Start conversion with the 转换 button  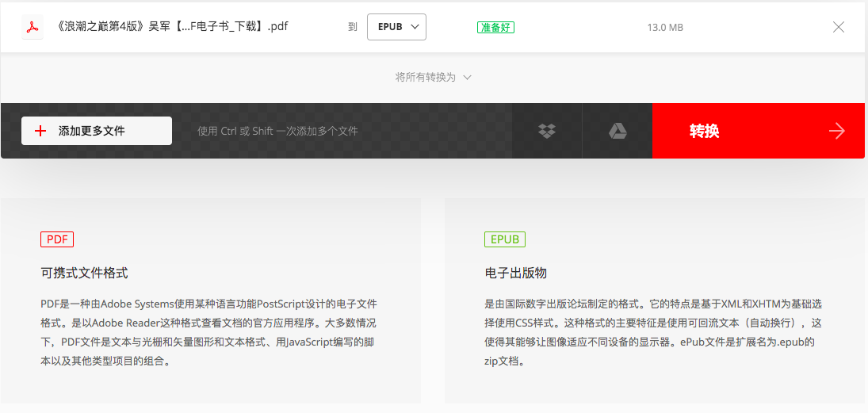point(759,131)
